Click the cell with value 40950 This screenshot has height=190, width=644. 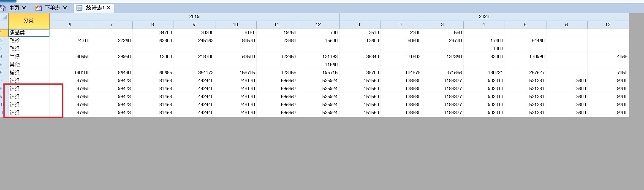click(70, 56)
